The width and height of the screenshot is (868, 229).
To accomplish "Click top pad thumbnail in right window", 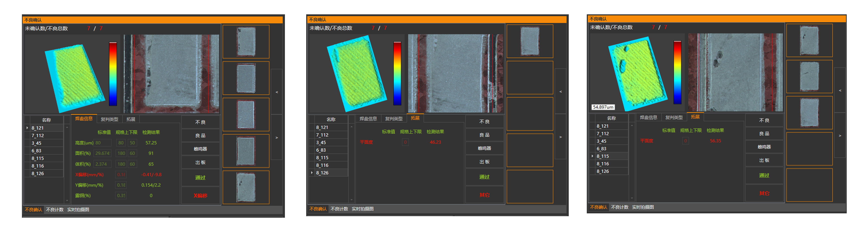I will (809, 40).
